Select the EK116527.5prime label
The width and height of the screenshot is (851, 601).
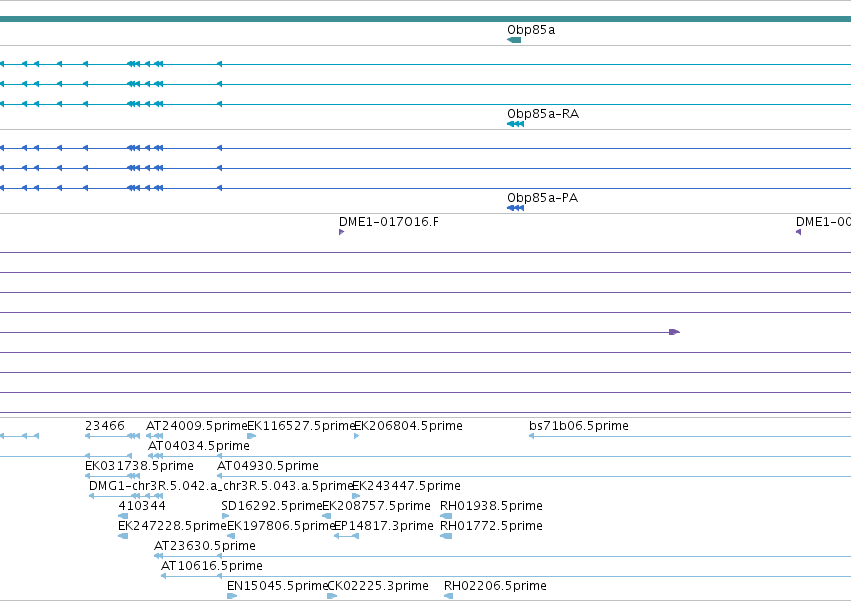[301, 426]
